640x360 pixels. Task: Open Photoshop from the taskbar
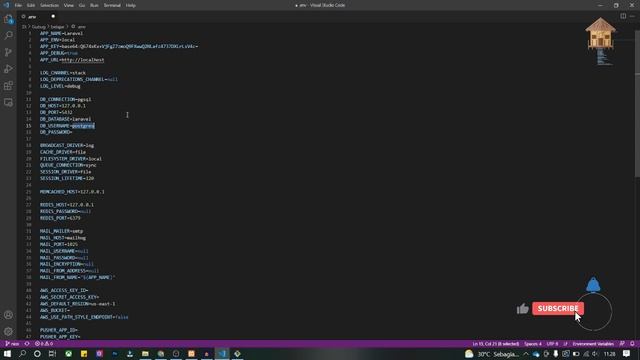(x=115, y=354)
